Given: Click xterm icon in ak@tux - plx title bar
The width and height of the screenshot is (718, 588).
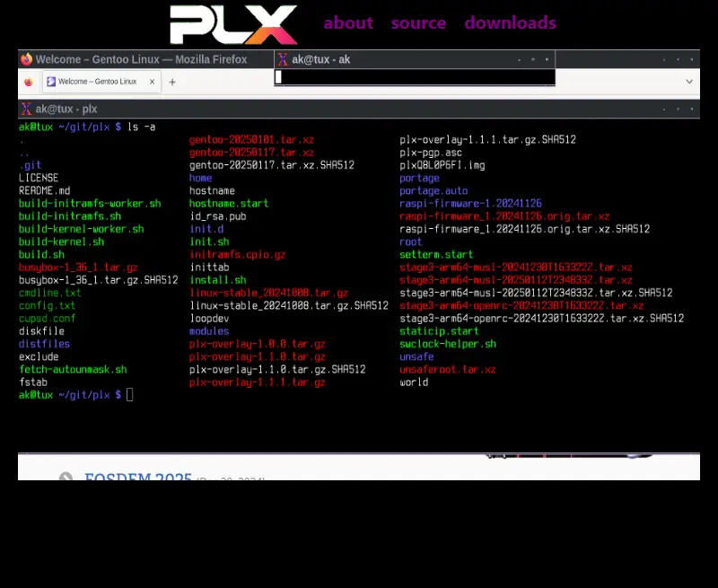Looking at the screenshot, I should pos(26,109).
